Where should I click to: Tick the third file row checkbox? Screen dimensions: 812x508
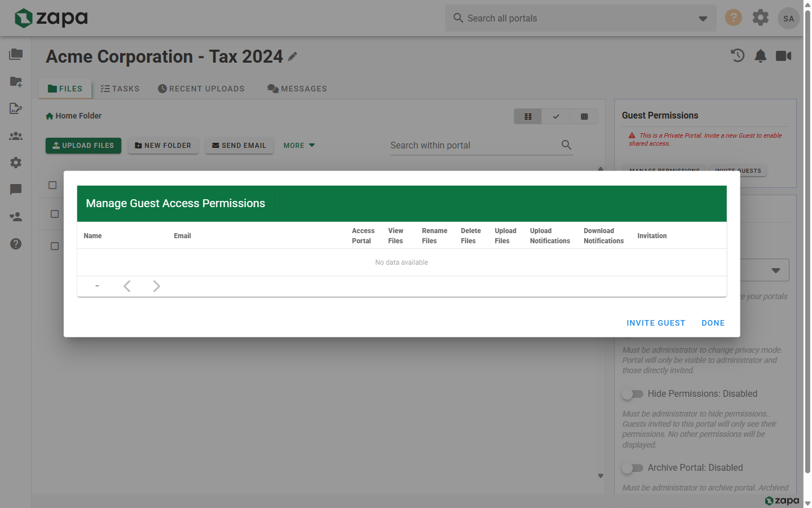55,246
